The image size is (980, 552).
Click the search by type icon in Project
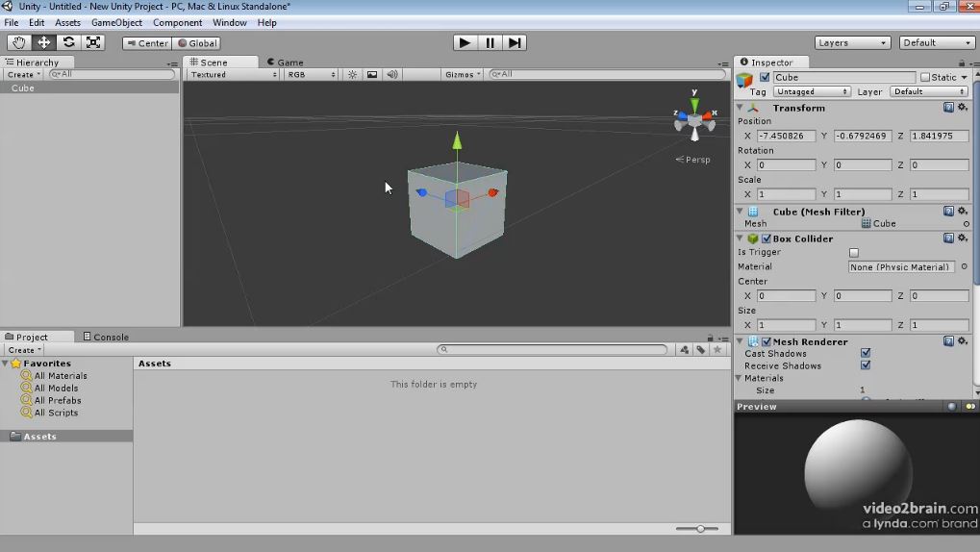(685, 349)
